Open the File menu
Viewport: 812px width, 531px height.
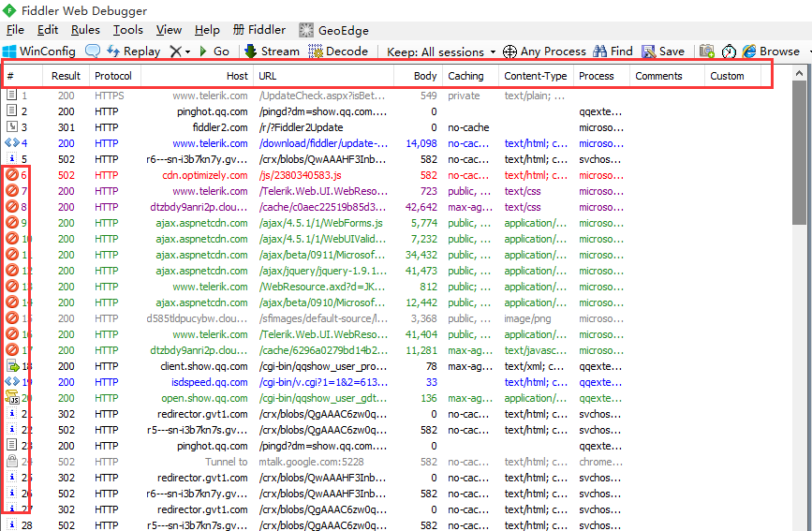coord(15,30)
